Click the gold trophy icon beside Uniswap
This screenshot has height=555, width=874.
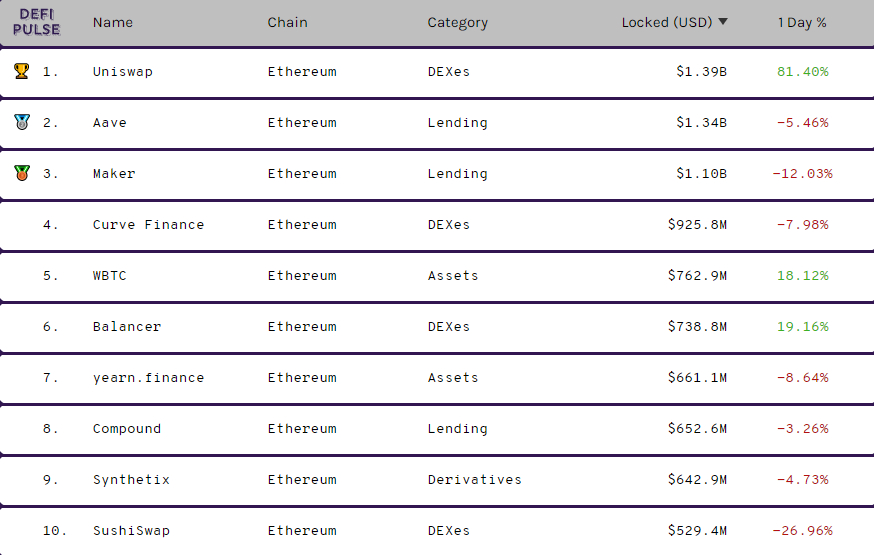(x=22, y=71)
